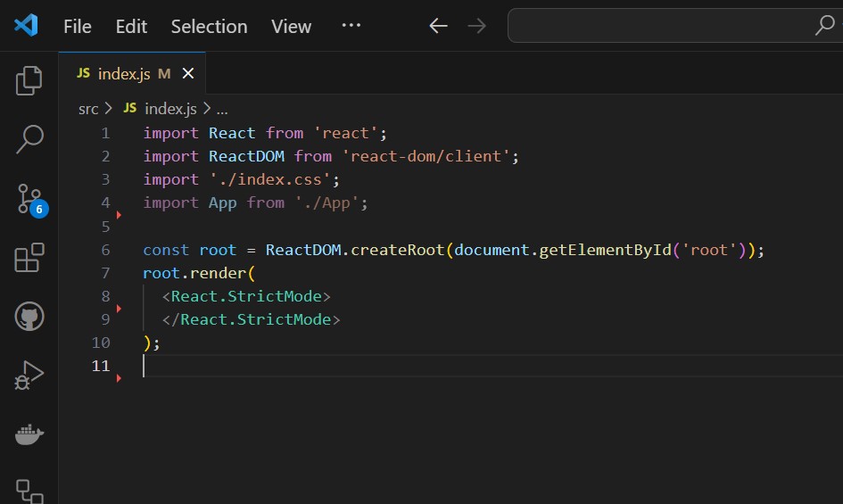Expand the index.js breadcrumb item

point(169,108)
